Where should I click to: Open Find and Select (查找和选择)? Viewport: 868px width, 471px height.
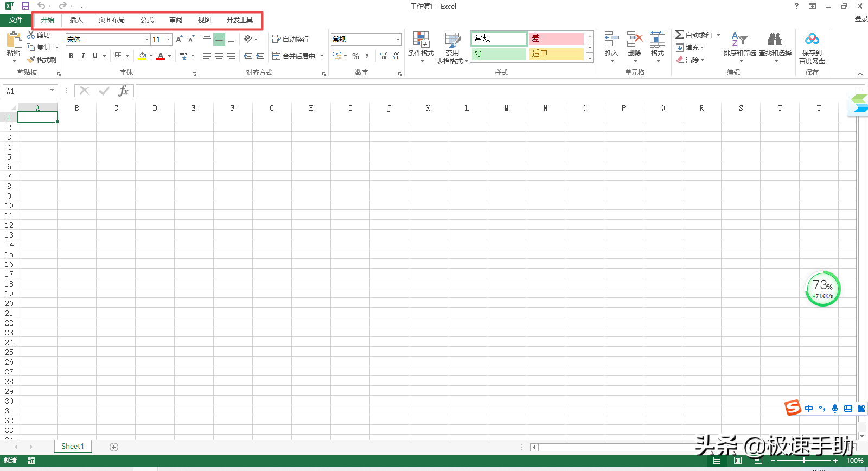[x=775, y=47]
